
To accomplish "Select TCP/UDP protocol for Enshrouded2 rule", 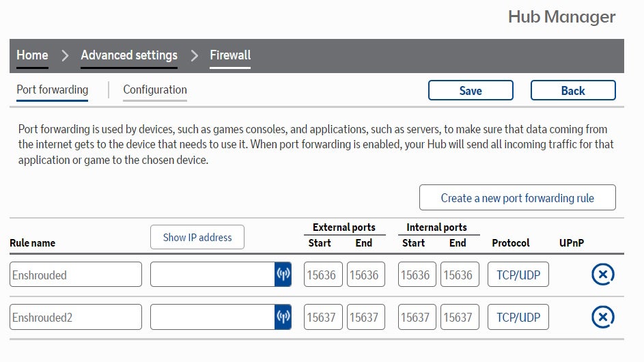I will click(x=518, y=317).
